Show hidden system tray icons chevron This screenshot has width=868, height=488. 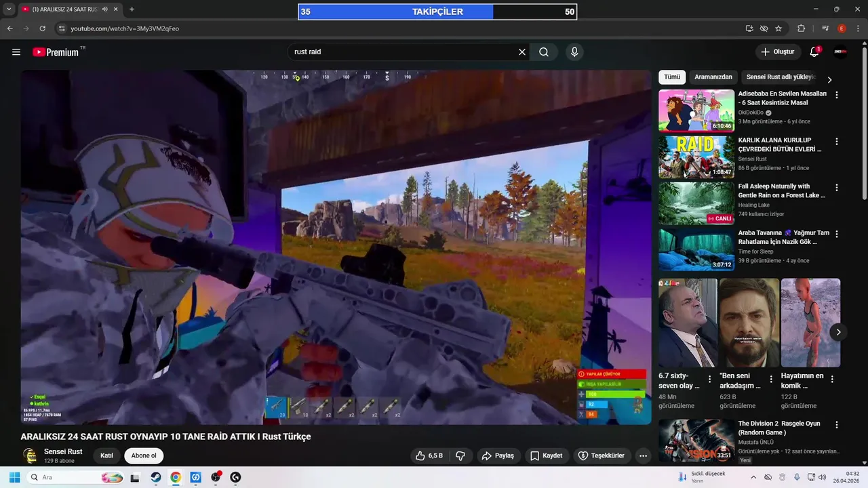[753, 477]
